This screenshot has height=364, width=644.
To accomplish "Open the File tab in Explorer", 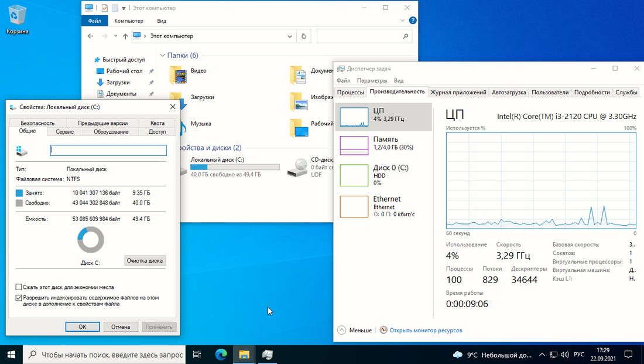I will point(94,21).
